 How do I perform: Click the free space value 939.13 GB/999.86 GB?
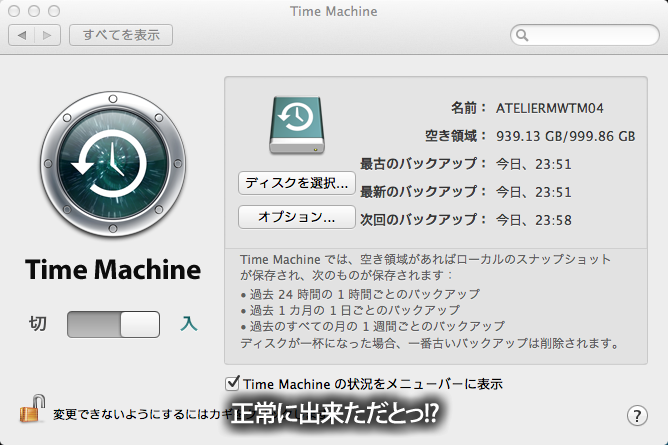[565, 136]
